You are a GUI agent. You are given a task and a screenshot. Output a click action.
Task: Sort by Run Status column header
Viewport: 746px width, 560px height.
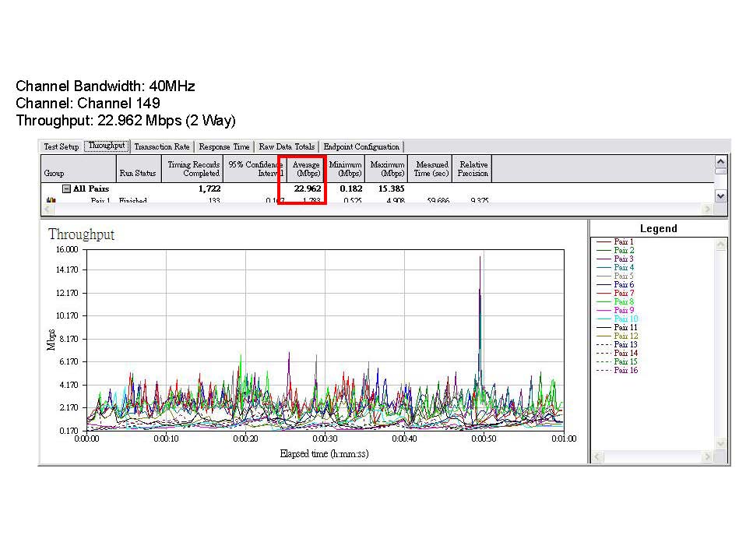pos(139,168)
